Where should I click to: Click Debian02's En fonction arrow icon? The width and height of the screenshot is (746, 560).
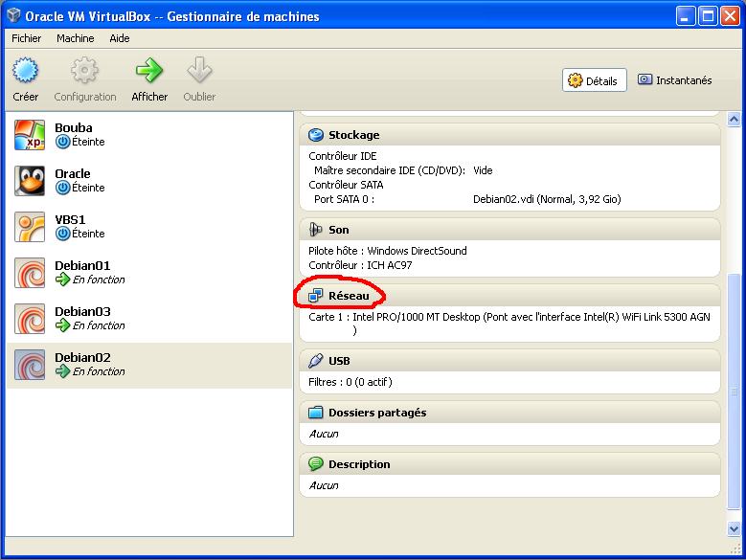(x=62, y=371)
